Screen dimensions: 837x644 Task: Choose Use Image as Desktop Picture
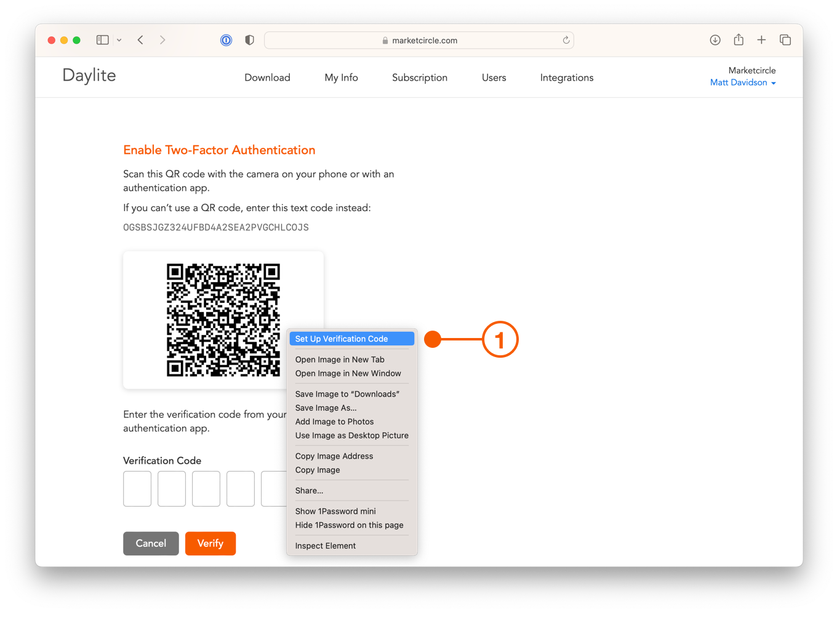pyautogui.click(x=352, y=435)
